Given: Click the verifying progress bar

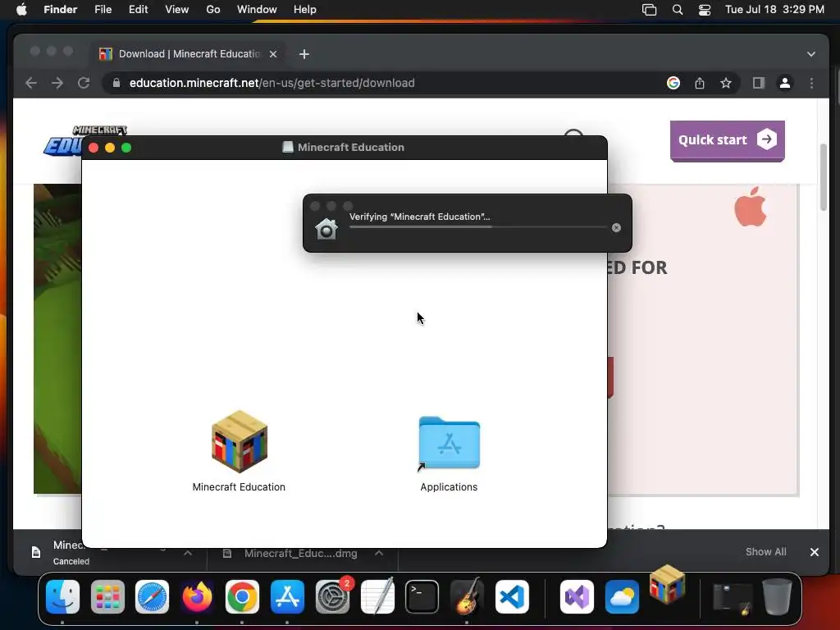Looking at the screenshot, I should [478, 227].
